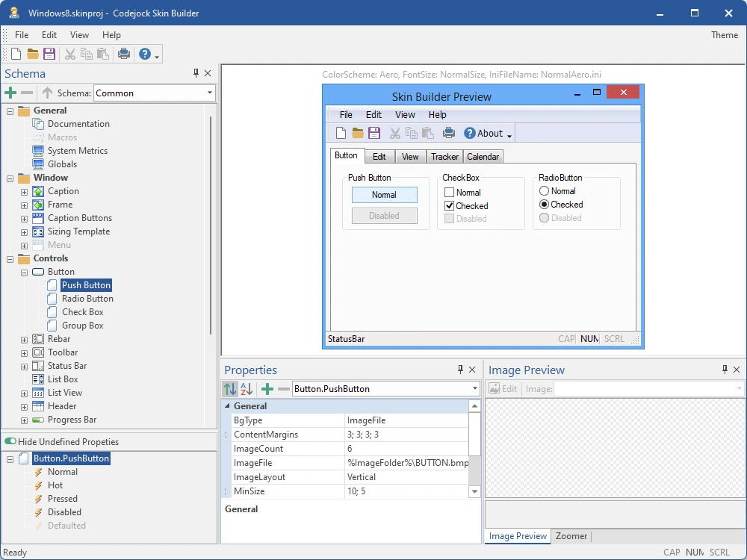Viewport: 747px width, 560px height.
Task: Click the Copy icon in main toolbar
Action: pos(86,54)
